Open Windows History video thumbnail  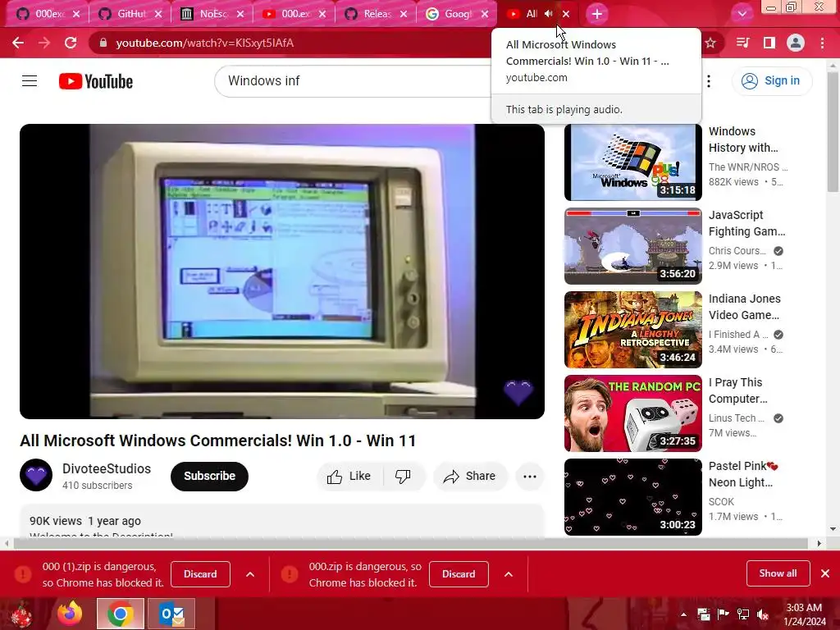point(632,162)
